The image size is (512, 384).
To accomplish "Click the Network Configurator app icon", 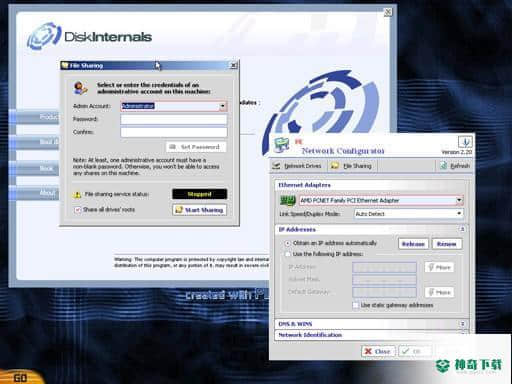I will [282, 145].
